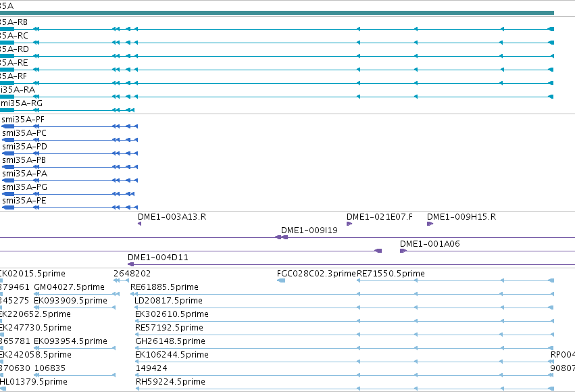Click the RH59224.5prime label
Viewport: 575px width, 392px height.
[170, 382]
